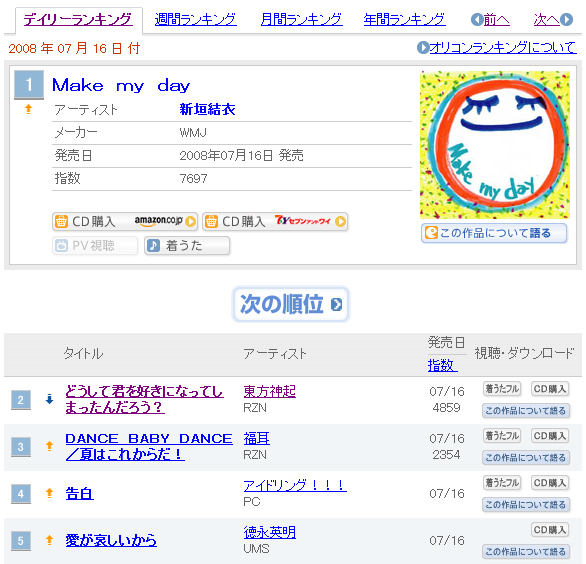Click この作品について語る in 東方神起 row
This screenshot has height=564, width=586.
[x=526, y=411]
